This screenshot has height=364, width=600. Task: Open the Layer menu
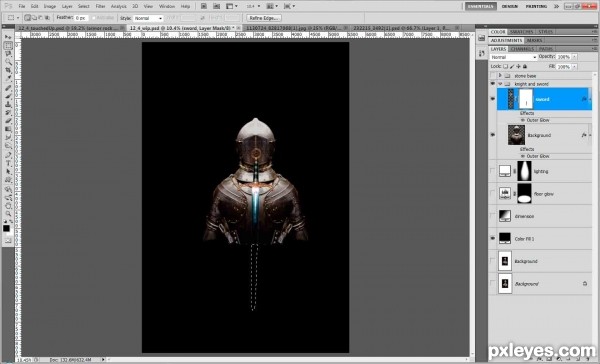pos(67,6)
